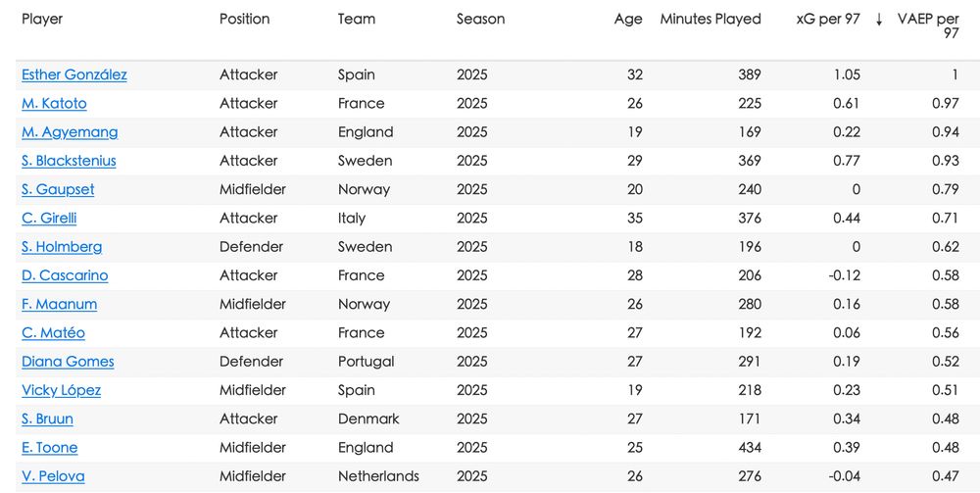Image resolution: width=980 pixels, height=493 pixels.
Task: Open V. Pelova player link
Action: (53, 477)
